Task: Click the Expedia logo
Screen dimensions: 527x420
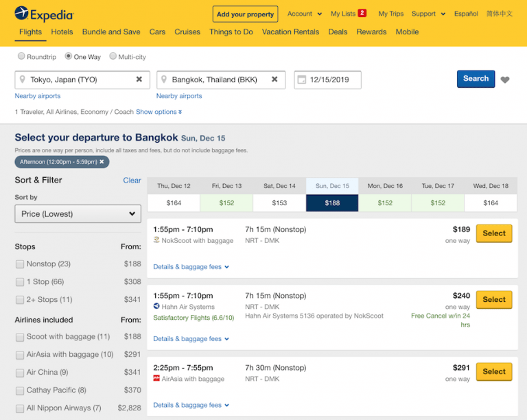Action: point(44,14)
